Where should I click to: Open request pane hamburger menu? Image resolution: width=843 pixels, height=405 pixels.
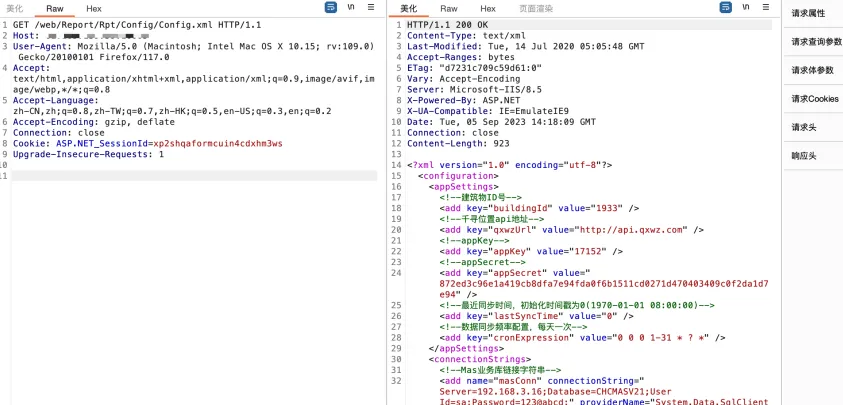point(371,7)
